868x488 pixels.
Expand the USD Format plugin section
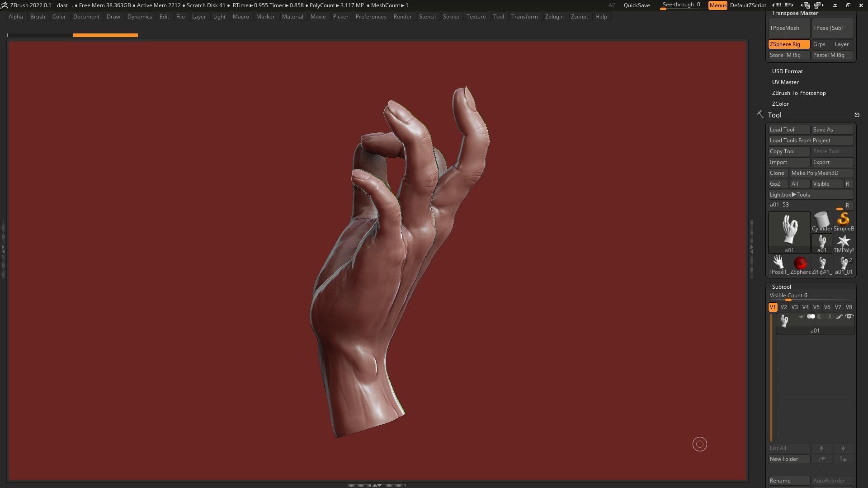point(787,71)
